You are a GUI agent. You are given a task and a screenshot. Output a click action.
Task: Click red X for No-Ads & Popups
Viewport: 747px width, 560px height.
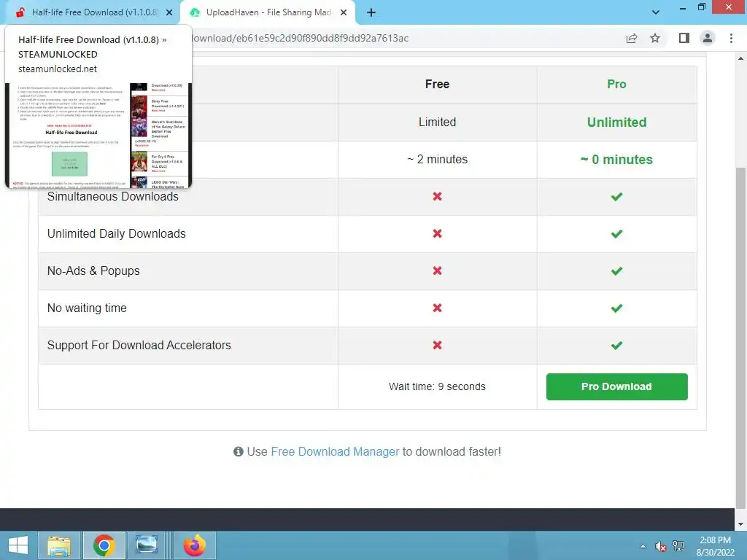[437, 271]
